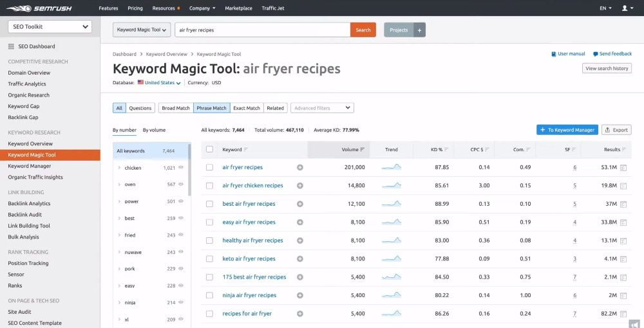This screenshot has height=328, width=644.
Task: Add 'healthy air fryer recipes' via plus icon
Action: coord(300,241)
